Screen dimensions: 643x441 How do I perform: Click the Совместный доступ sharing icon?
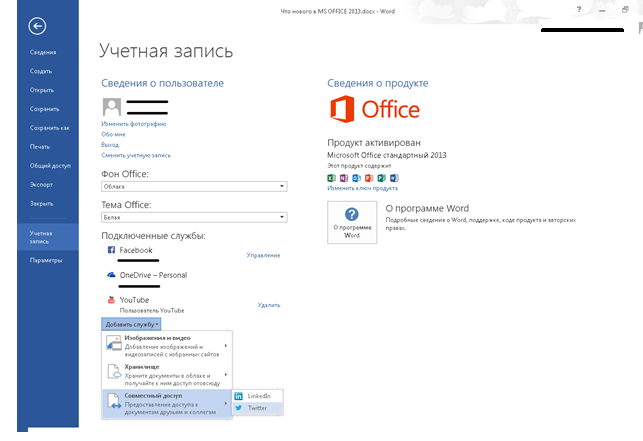[x=114, y=401]
